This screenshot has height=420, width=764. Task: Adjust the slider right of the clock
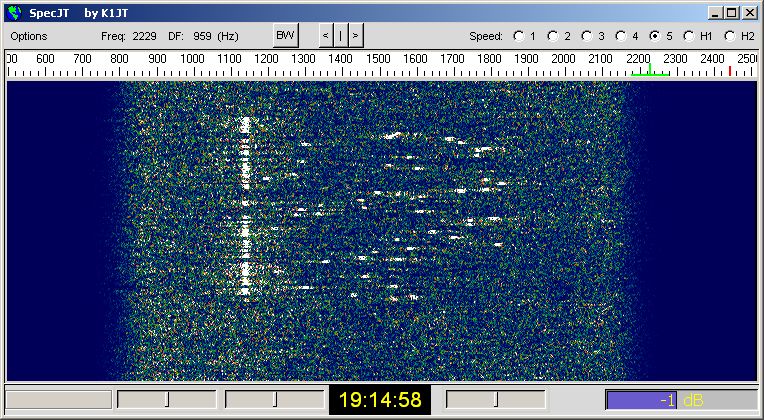tap(496, 400)
